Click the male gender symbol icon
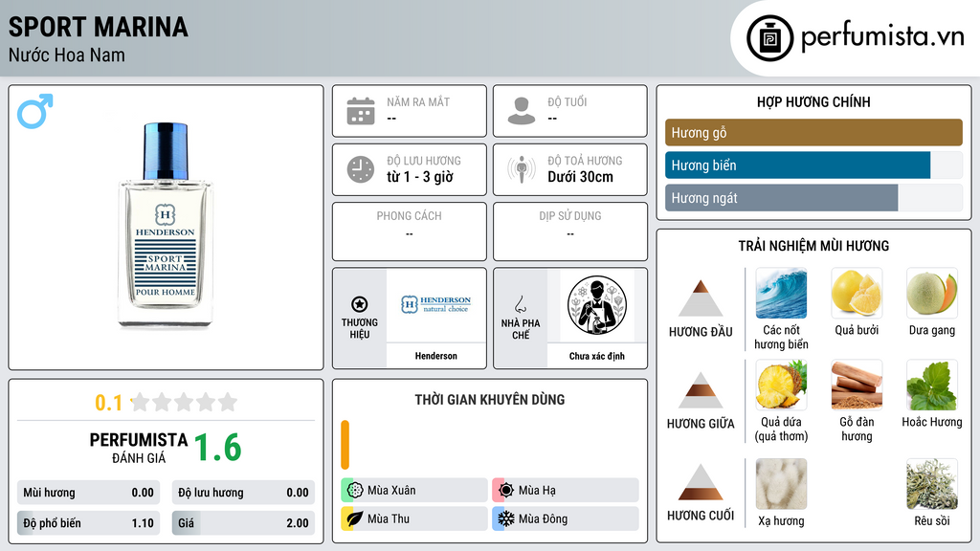The image size is (980, 551). click(35, 111)
